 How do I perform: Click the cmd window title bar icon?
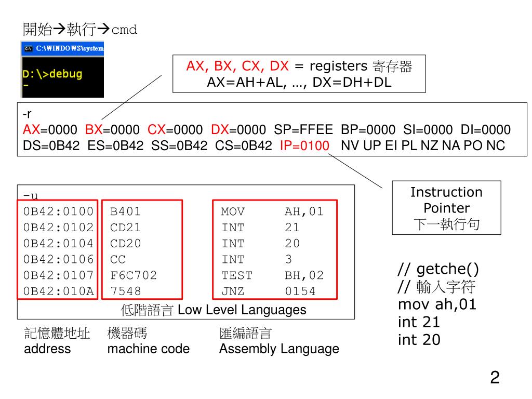(28, 48)
